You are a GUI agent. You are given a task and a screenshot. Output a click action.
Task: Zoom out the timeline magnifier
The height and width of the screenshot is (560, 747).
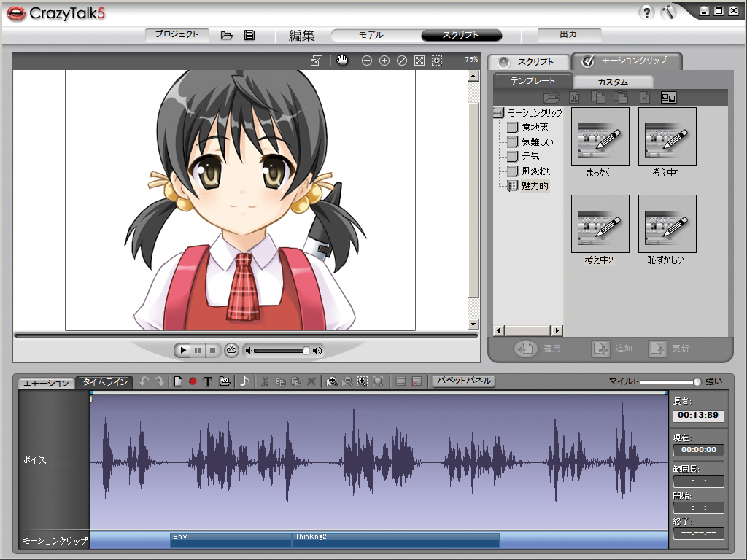(x=347, y=381)
